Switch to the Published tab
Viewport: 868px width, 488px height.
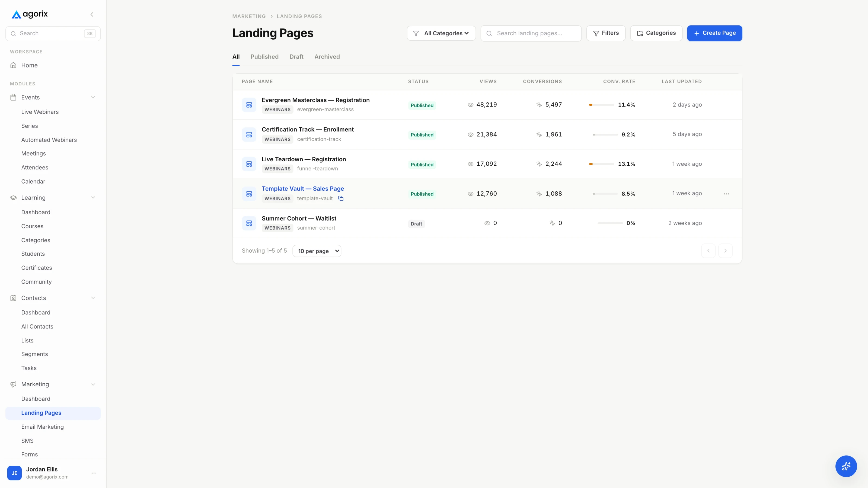pos(264,57)
